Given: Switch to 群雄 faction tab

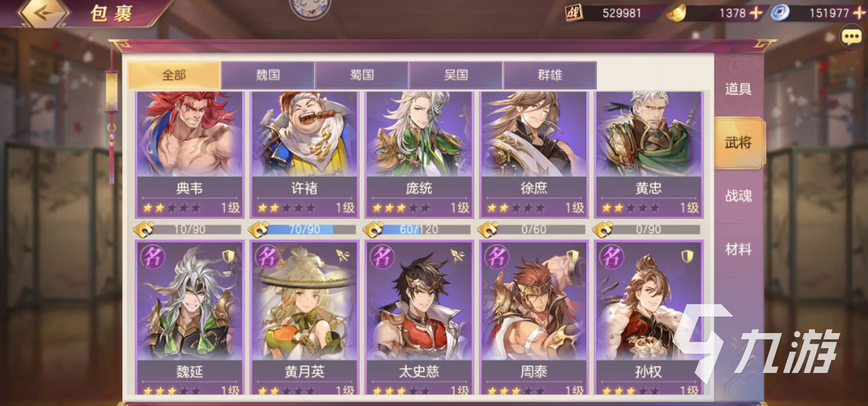Looking at the screenshot, I should point(550,75).
